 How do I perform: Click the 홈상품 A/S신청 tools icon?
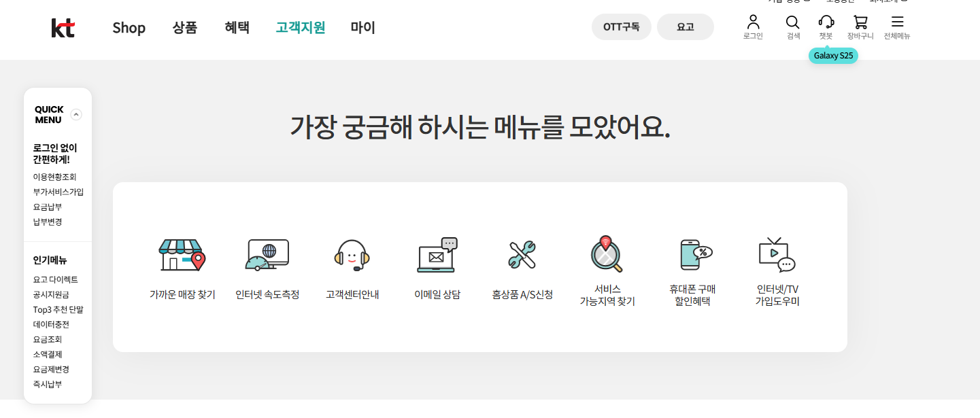click(x=522, y=255)
